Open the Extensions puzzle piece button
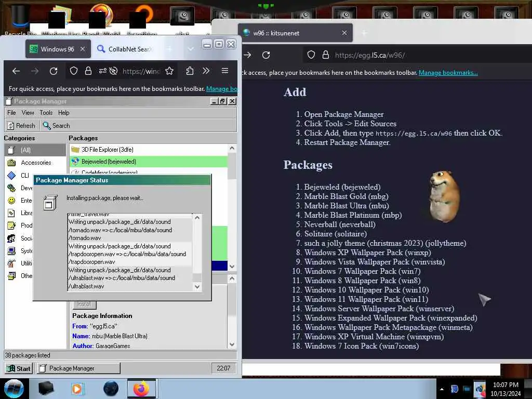 point(190,71)
